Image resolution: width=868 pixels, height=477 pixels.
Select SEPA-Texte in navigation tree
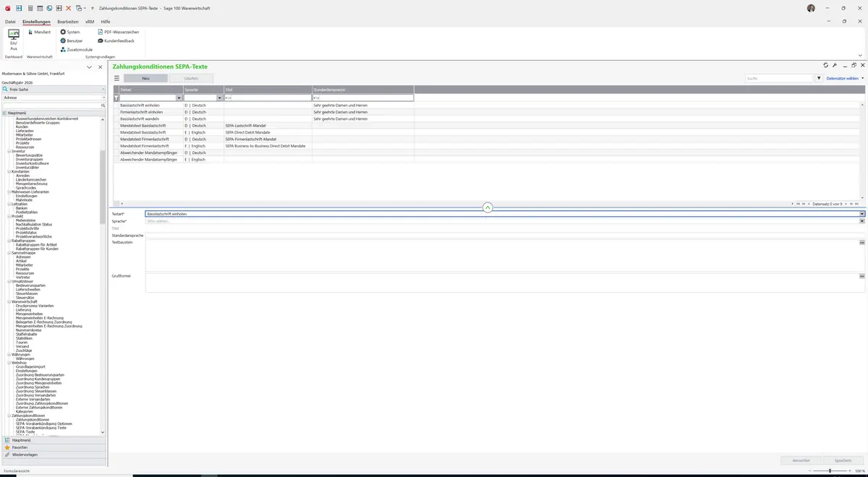coord(25,431)
